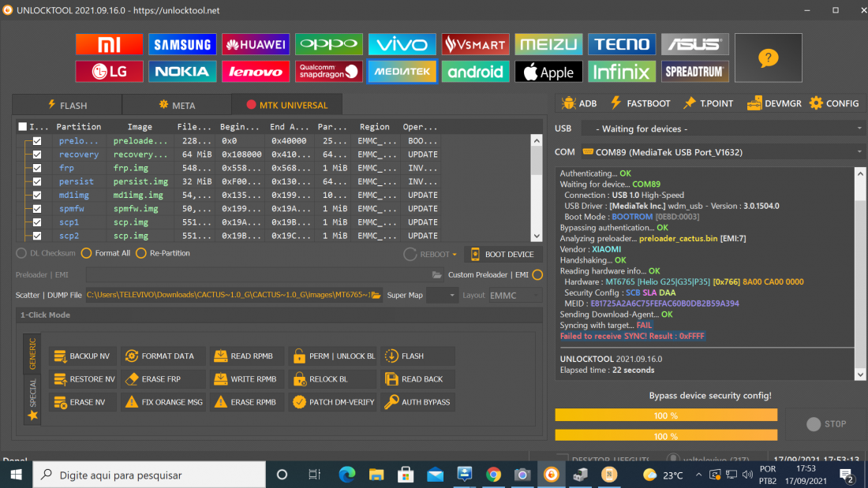Viewport: 868px width, 488px height.
Task: Browse for preloader file with folder icon
Action: [437, 275]
